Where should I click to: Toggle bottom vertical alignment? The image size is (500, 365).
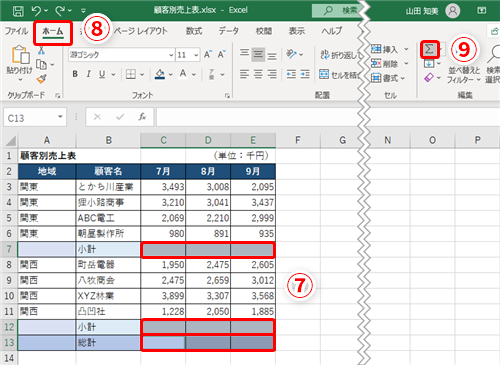pos(272,56)
